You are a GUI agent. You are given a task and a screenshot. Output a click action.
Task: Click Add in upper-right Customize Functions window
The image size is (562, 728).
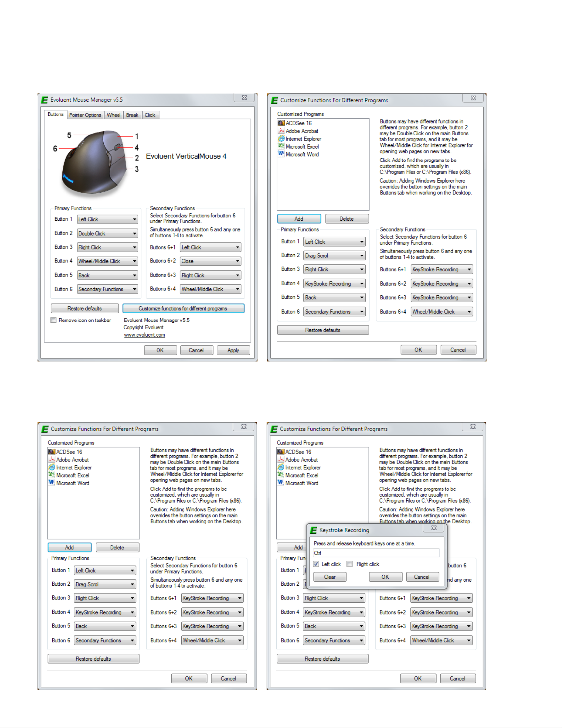299,219
